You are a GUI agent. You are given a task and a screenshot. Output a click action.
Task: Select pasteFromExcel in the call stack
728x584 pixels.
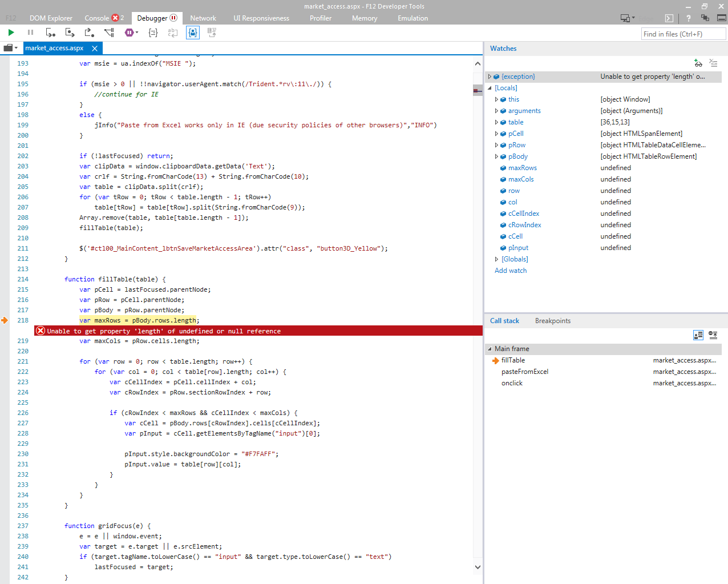click(x=524, y=372)
